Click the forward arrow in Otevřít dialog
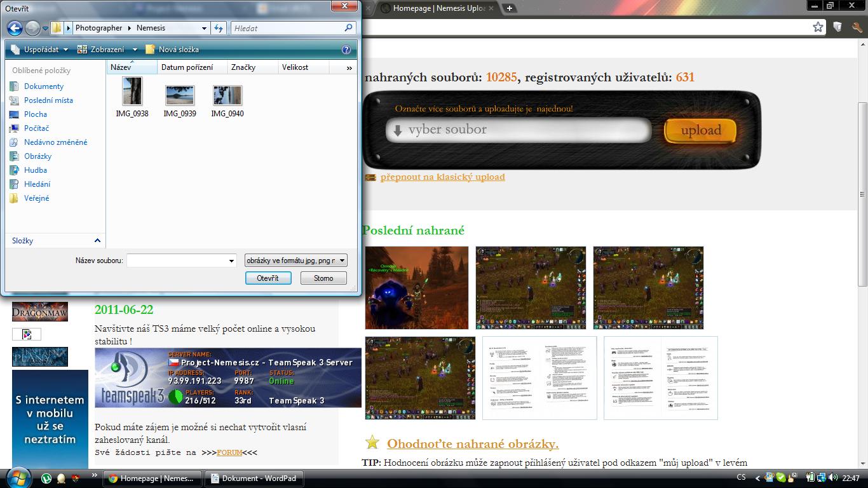Image resolution: width=868 pixels, height=488 pixels. click(x=32, y=28)
